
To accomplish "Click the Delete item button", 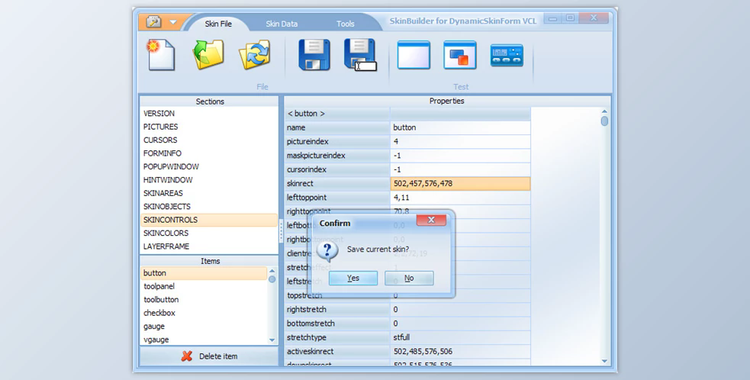I will pos(209,356).
